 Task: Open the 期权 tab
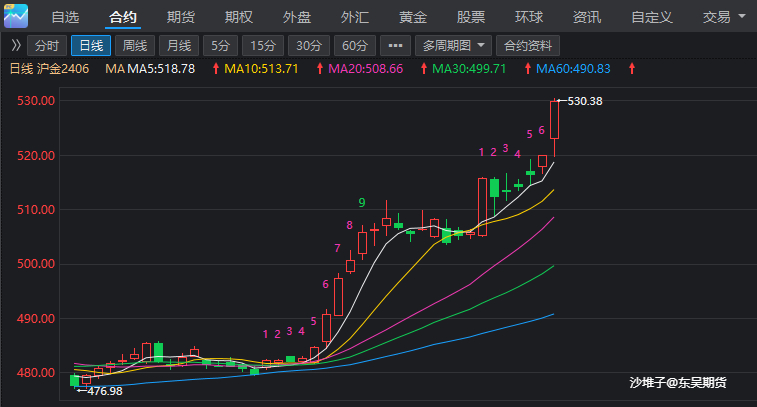pyautogui.click(x=238, y=17)
